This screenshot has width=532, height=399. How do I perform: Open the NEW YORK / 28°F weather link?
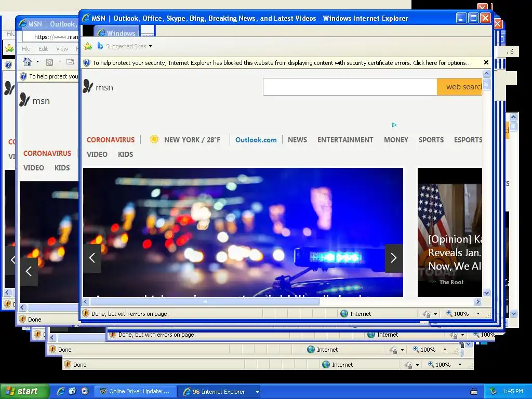click(192, 140)
